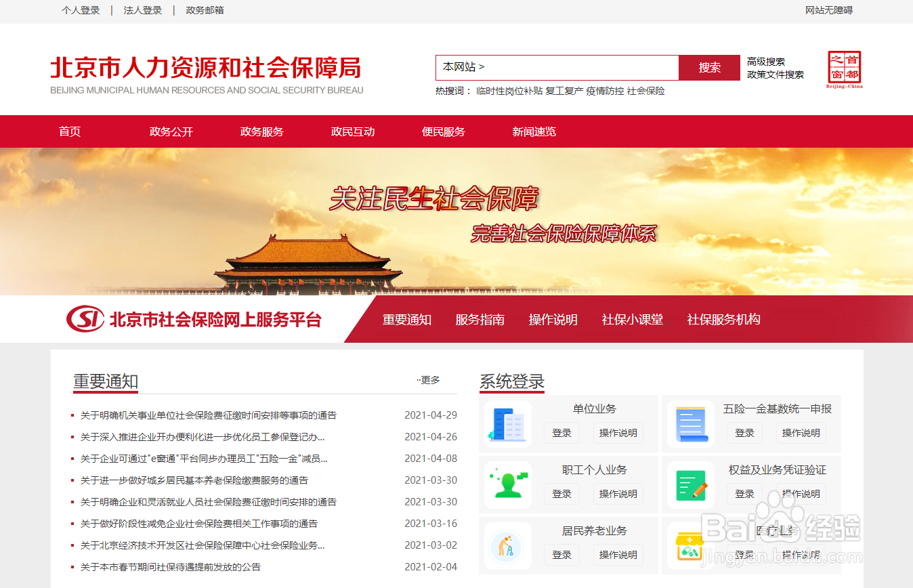The width and height of the screenshot is (913, 588).
Task: Click the 搜索 search button
Action: (709, 68)
